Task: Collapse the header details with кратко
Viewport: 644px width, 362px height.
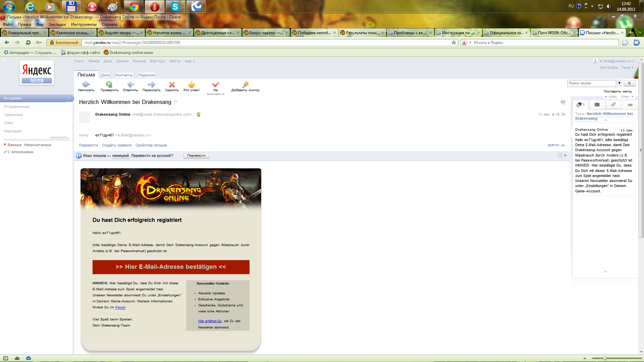Action: [556, 145]
